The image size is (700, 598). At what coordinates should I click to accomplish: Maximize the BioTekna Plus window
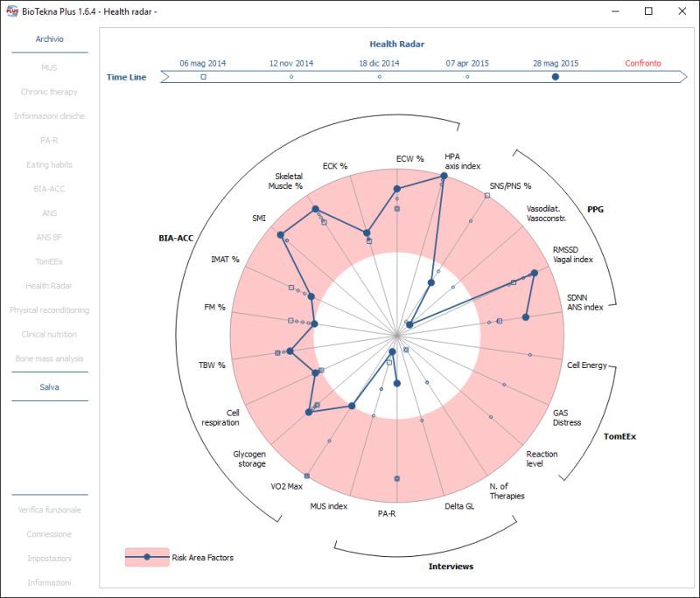click(648, 11)
